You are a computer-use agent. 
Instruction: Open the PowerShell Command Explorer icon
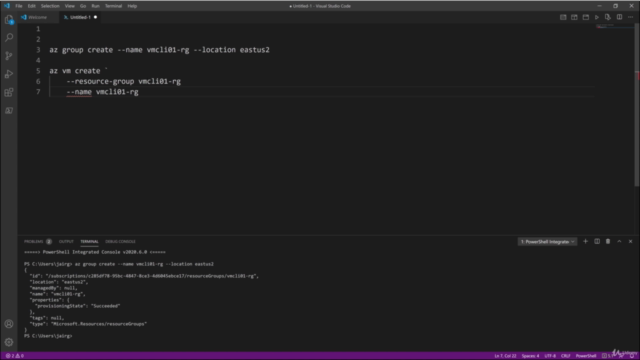point(9,111)
